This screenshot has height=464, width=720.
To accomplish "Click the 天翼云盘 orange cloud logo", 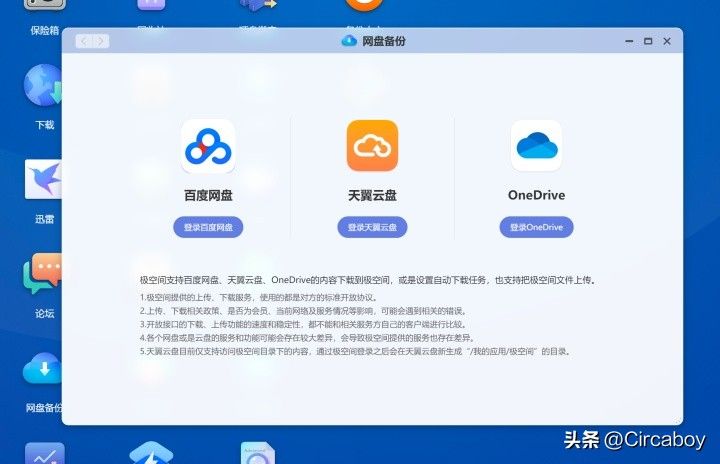I will pyautogui.click(x=372, y=146).
